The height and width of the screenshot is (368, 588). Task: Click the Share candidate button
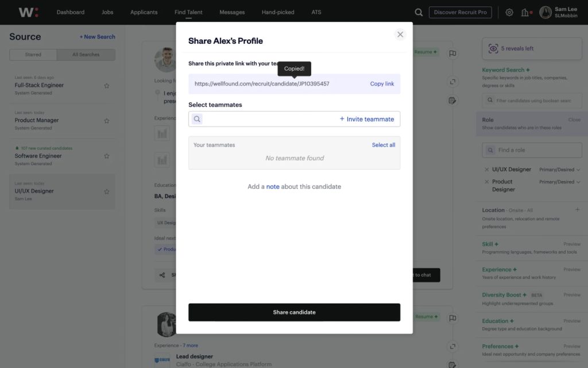click(294, 312)
